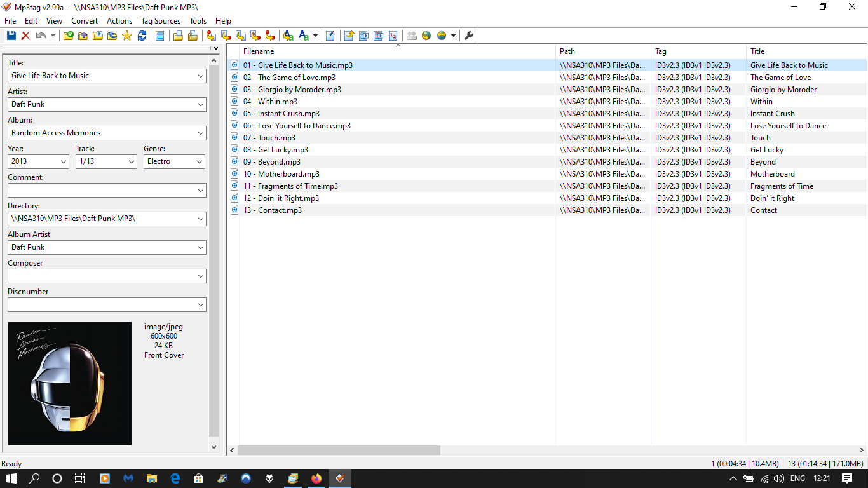Query freedb with the CD database icon

[412, 36]
